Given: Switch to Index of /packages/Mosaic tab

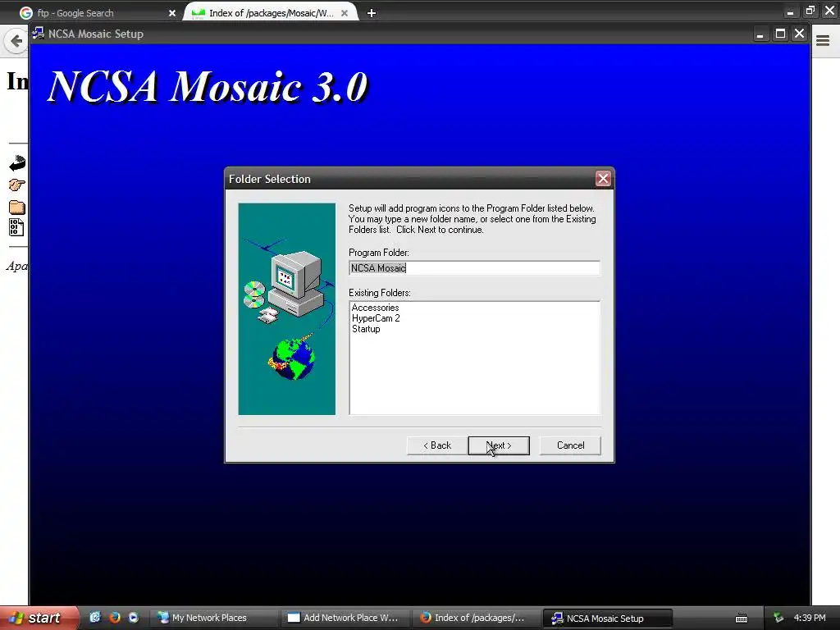Looking at the screenshot, I should coord(271,13).
